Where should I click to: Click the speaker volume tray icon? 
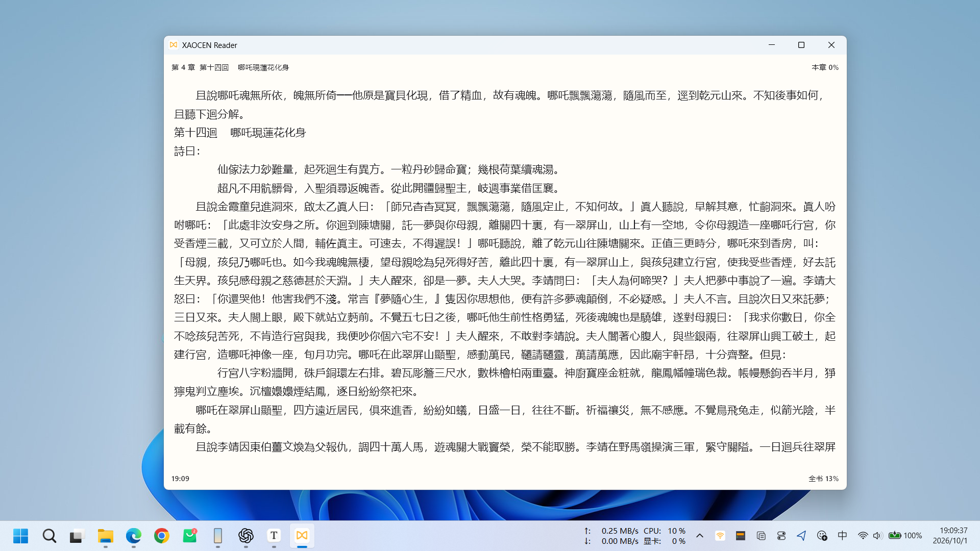pos(877,536)
